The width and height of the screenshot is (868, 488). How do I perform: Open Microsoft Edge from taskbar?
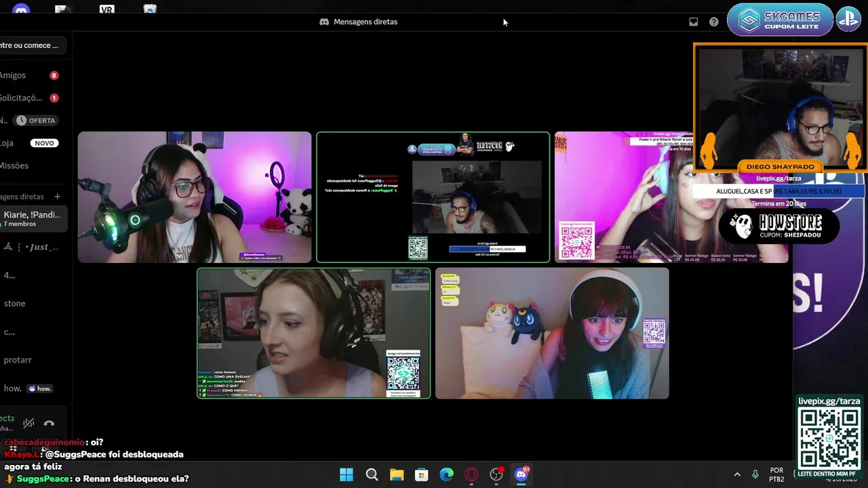(x=446, y=474)
